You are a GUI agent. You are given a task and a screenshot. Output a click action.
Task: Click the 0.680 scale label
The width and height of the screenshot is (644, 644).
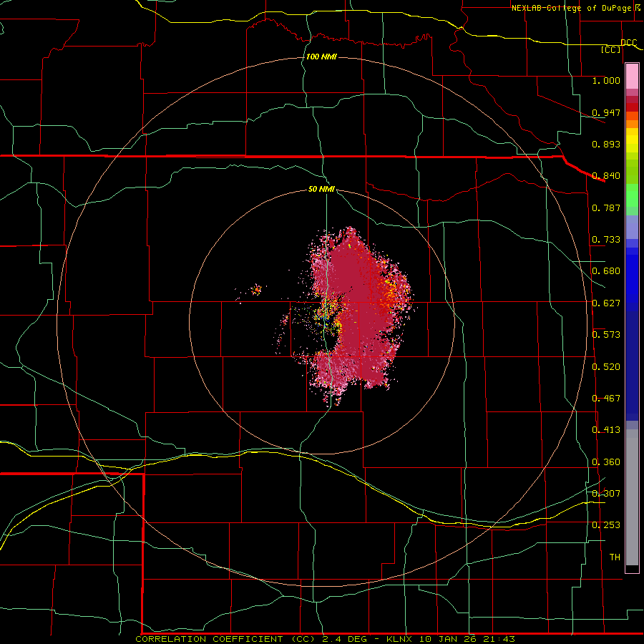click(606, 271)
